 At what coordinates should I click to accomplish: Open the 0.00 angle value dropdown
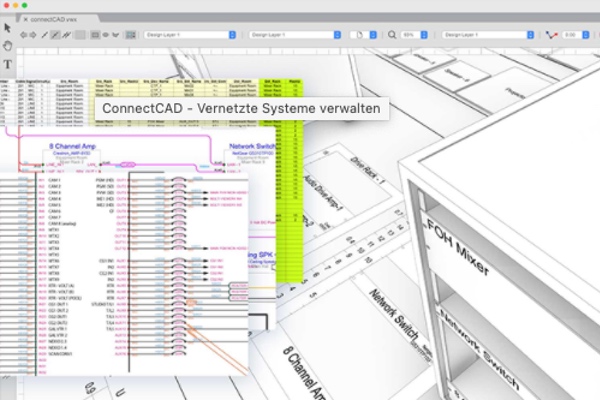576,35
